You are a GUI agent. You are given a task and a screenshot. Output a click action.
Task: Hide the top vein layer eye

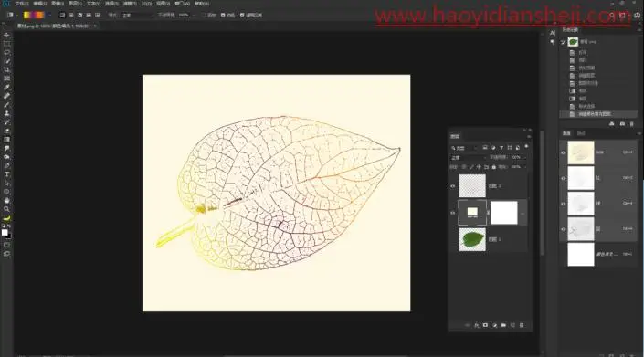(452, 186)
